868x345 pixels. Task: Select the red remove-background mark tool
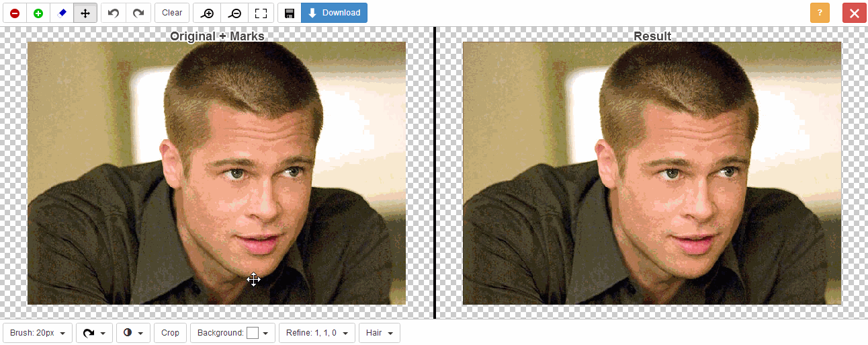point(15,13)
